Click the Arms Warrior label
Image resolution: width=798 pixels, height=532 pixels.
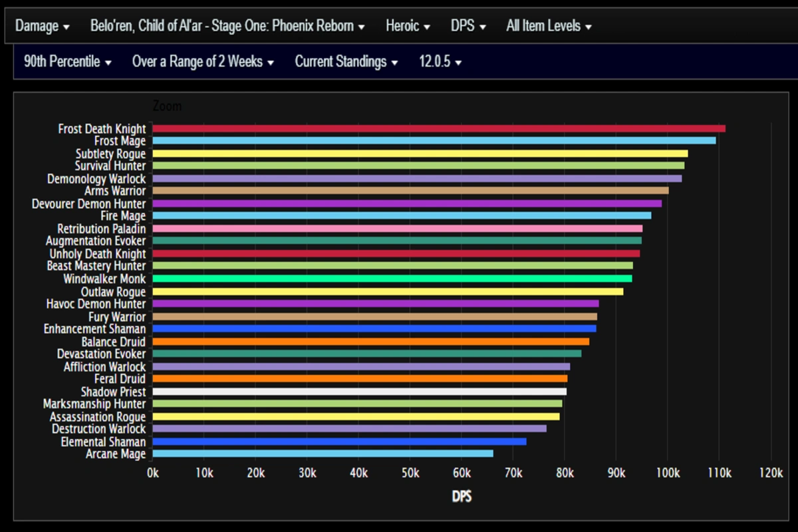tap(115, 191)
